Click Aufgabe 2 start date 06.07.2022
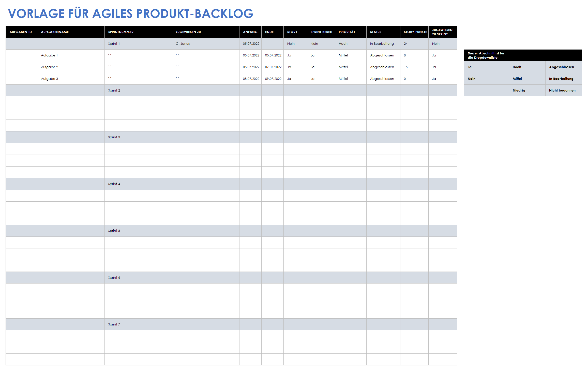The height and width of the screenshot is (372, 588). (250, 67)
